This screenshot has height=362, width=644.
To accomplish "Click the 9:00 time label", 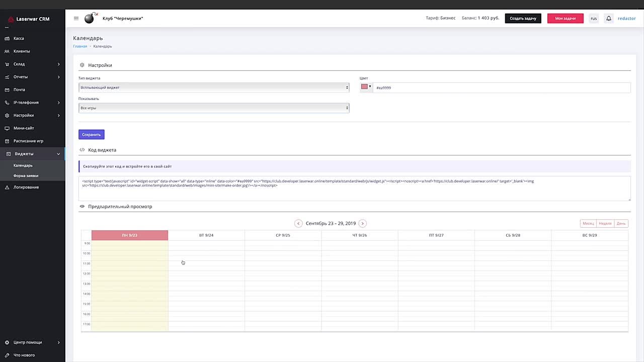I will pos(87,243).
